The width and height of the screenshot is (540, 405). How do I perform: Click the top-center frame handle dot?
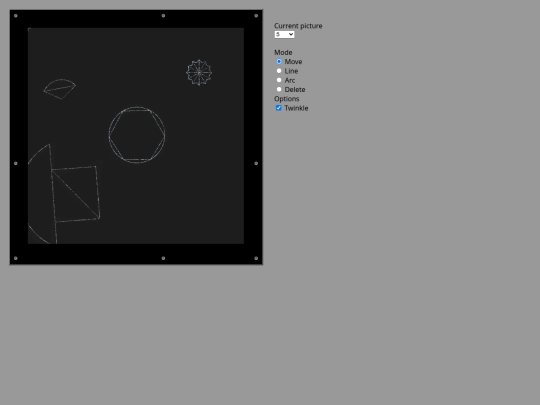(163, 15)
